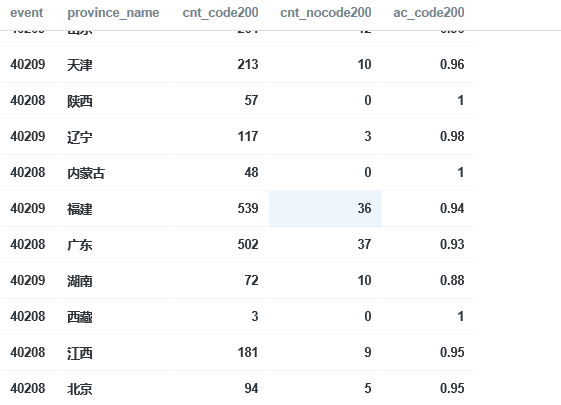This screenshot has height=405, width=561.
Task: Select the 北京 province cell
Action: [x=114, y=389]
